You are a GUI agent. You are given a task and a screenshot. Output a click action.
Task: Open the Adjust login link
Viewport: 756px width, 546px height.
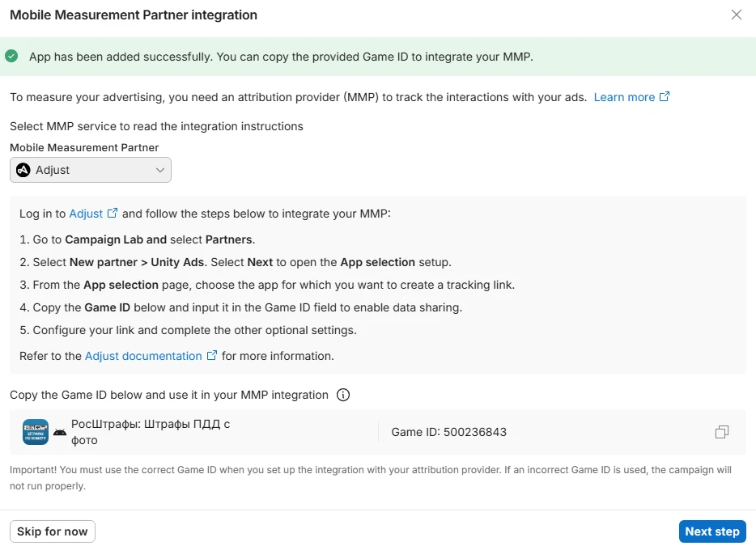(86, 214)
